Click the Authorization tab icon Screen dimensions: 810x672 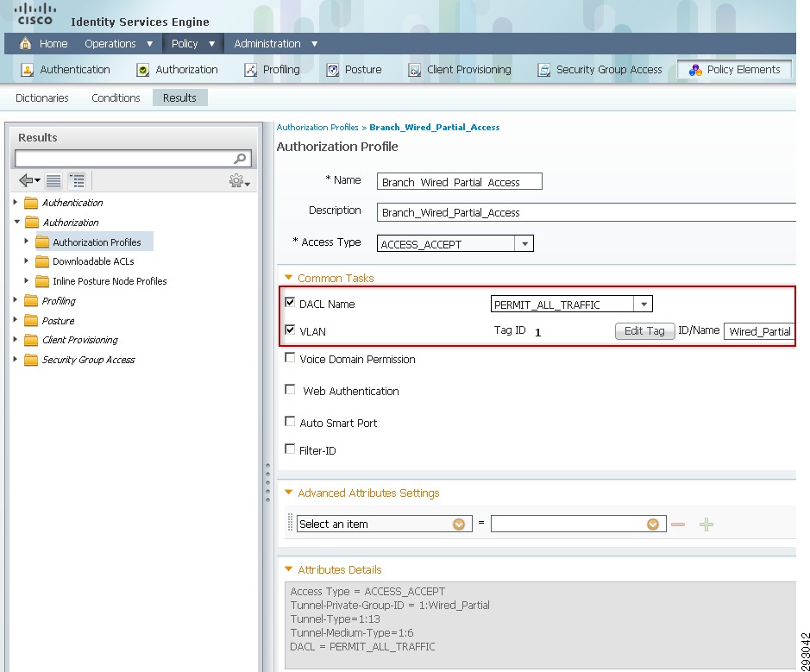142,70
